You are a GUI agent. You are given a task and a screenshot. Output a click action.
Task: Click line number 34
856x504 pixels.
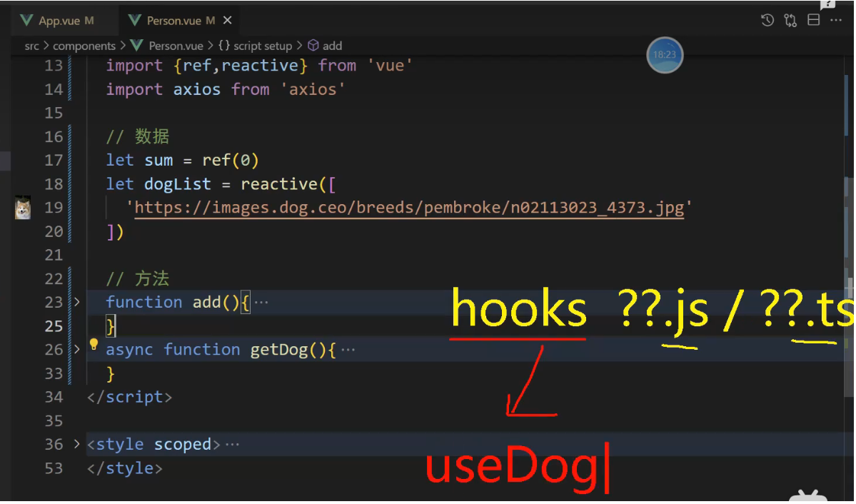pyautogui.click(x=54, y=397)
